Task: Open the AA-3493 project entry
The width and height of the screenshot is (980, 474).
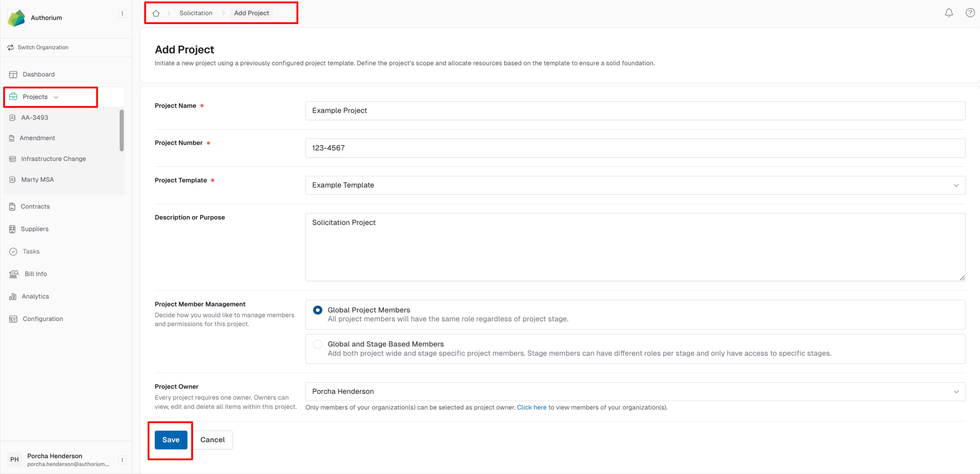Action: (x=35, y=117)
